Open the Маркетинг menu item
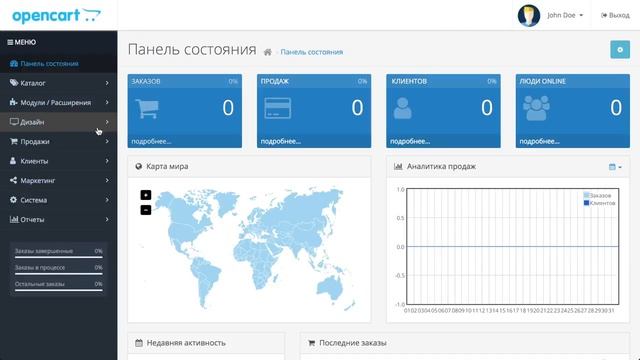 coord(58,180)
